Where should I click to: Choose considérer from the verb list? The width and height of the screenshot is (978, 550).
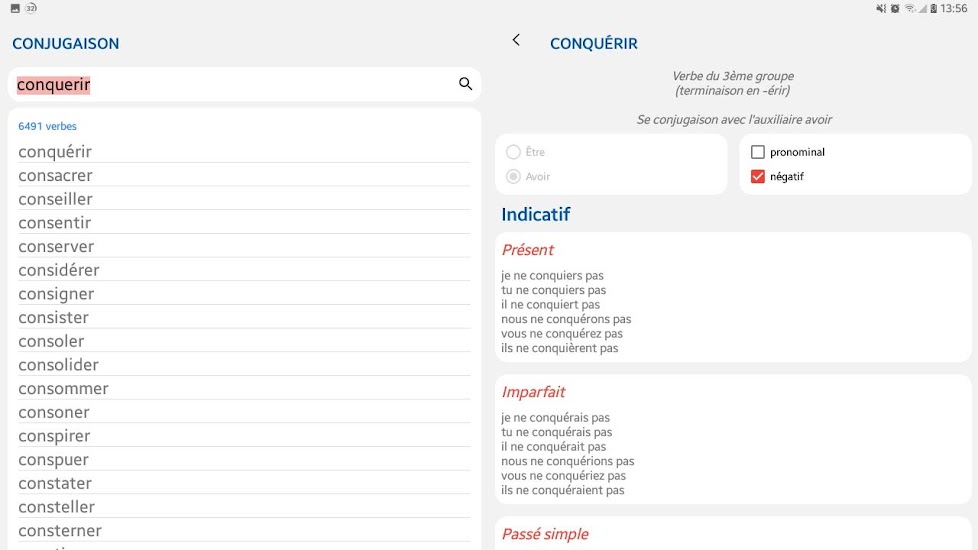[58, 270]
